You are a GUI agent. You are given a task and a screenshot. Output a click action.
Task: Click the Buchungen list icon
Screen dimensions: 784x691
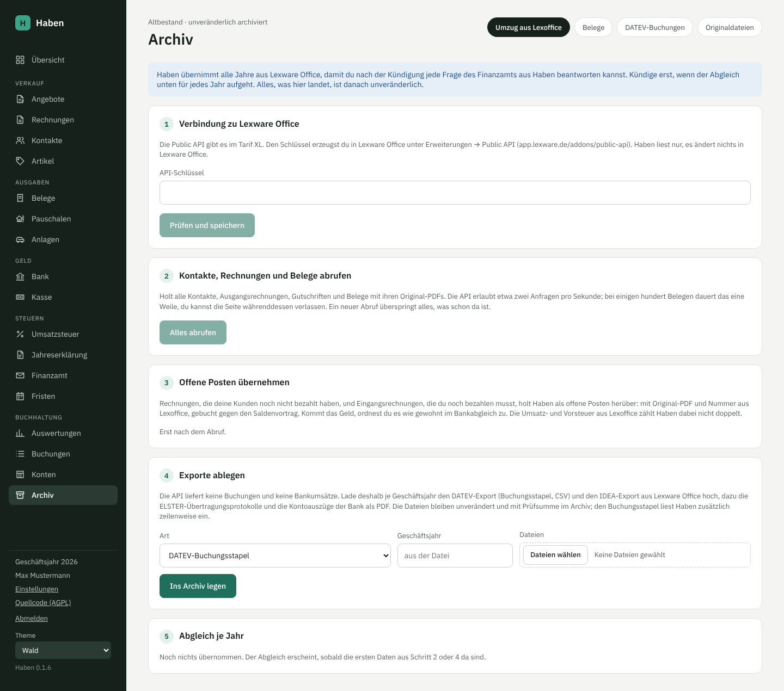pyautogui.click(x=20, y=454)
